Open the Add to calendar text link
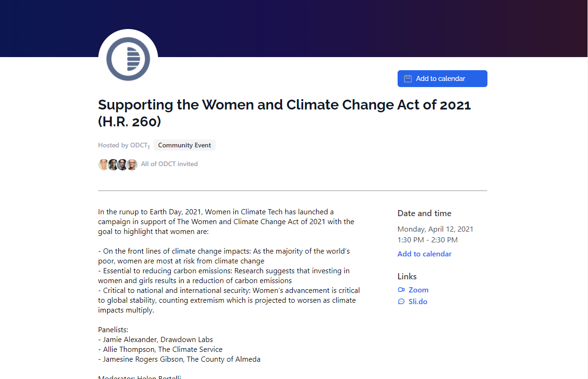The image size is (588, 379). point(424,254)
